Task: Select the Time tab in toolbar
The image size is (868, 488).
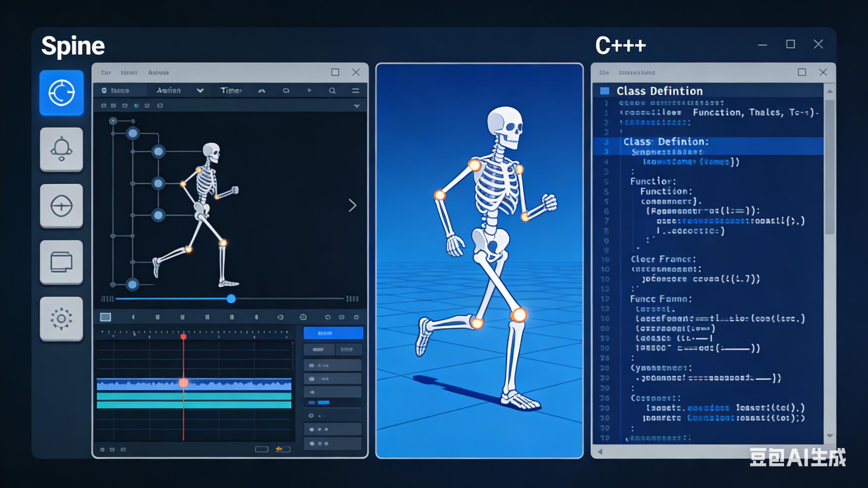Action: point(231,91)
